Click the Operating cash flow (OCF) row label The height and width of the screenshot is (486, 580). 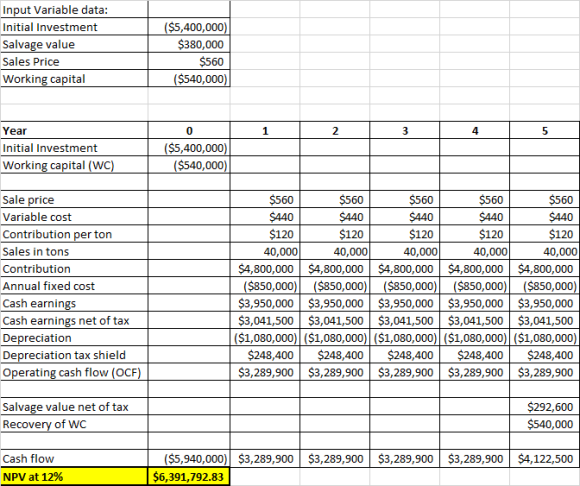coord(72,372)
